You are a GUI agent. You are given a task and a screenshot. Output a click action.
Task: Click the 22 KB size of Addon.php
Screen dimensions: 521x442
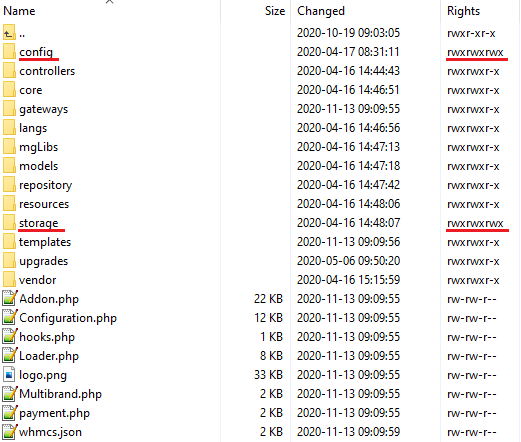(268, 299)
